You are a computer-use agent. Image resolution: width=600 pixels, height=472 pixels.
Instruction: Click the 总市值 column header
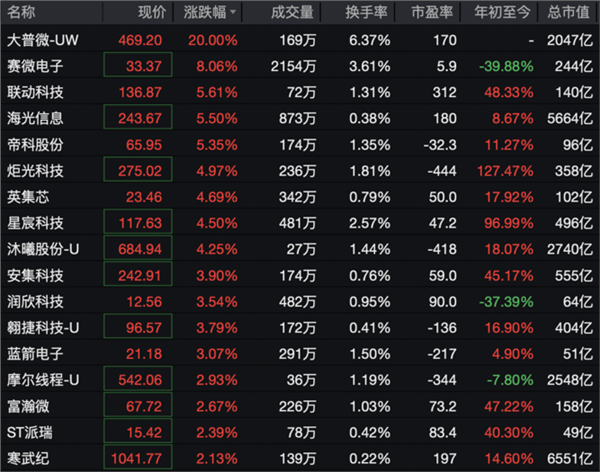point(568,12)
